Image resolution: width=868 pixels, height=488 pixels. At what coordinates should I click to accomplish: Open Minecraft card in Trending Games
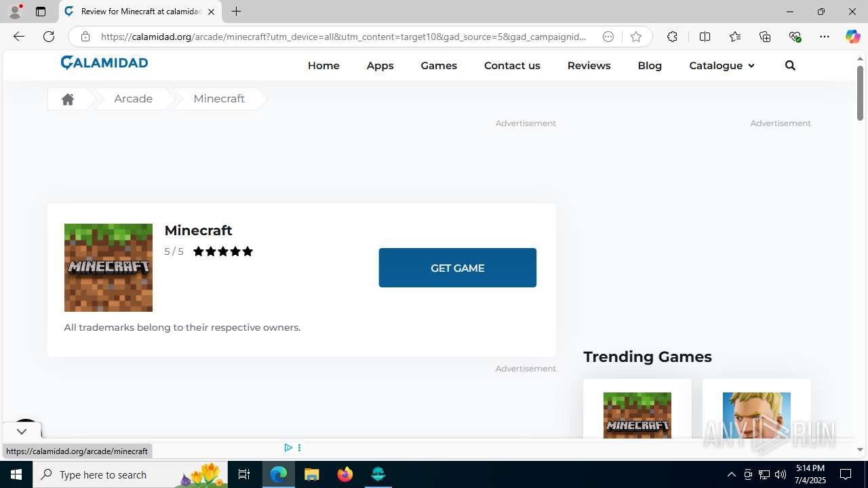pyautogui.click(x=637, y=409)
